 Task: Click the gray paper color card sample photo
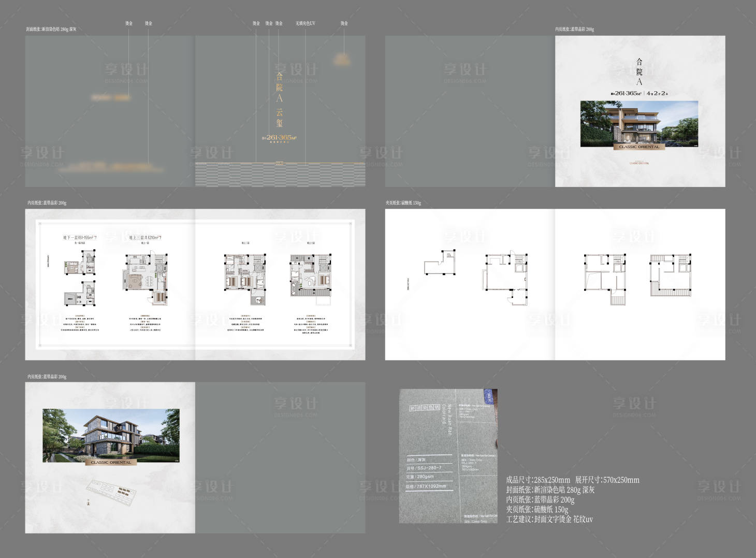(448, 456)
